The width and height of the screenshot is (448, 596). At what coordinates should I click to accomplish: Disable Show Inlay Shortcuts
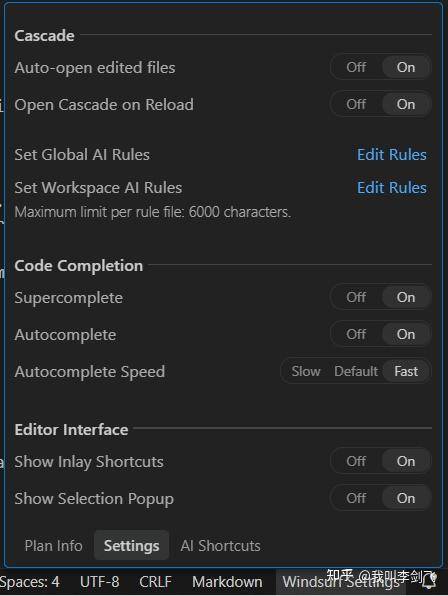point(356,461)
